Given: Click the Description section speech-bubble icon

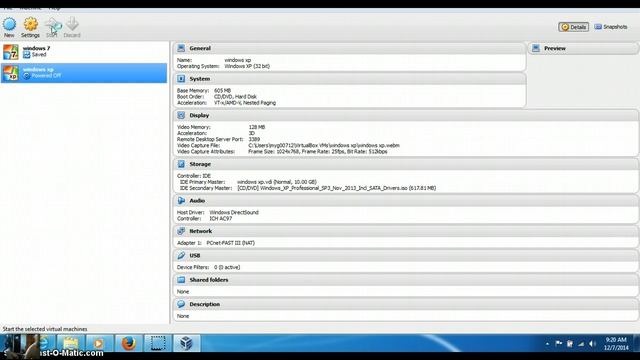Looking at the screenshot, I should tap(181, 304).
